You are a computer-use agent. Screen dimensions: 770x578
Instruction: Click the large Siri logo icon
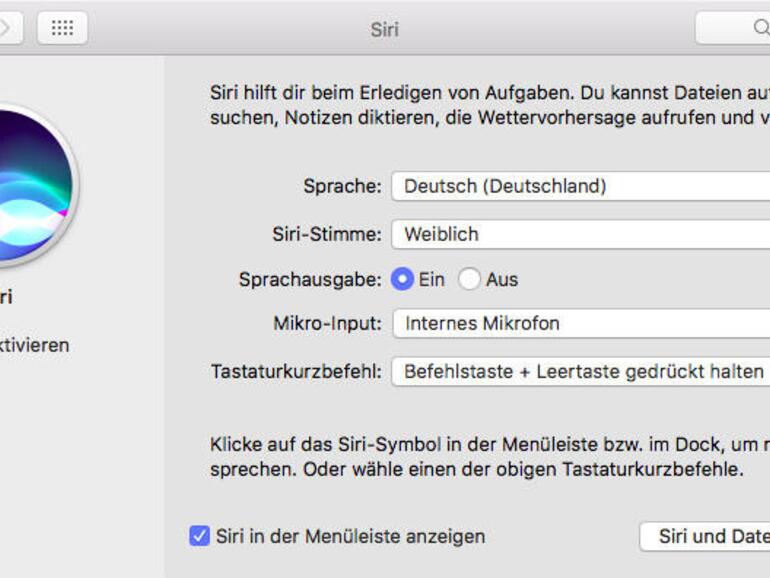coord(25,187)
